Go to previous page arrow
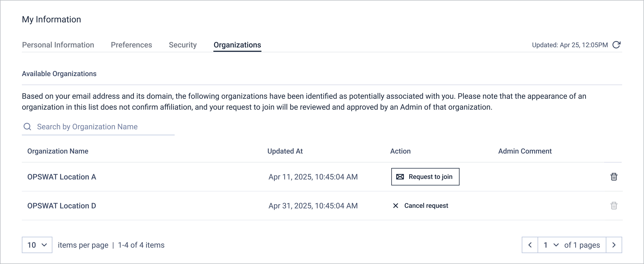Image resolution: width=644 pixels, height=264 pixels. point(530,245)
